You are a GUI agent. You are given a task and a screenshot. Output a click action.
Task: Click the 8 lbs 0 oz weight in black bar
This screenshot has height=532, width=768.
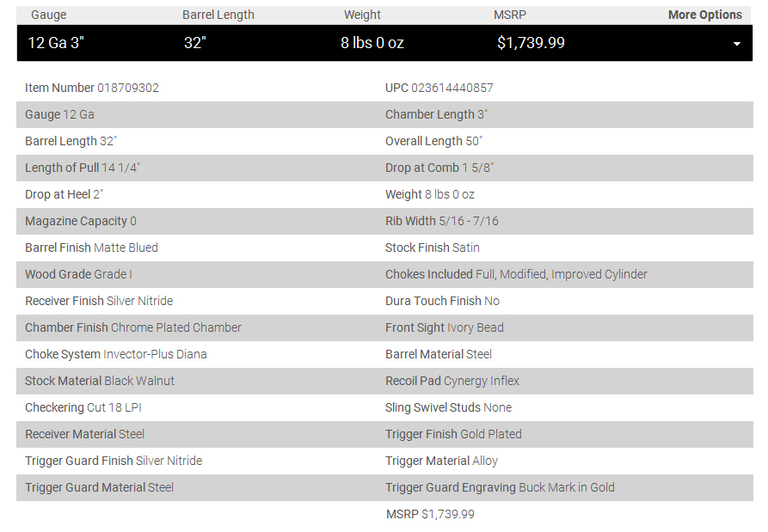[x=372, y=43]
